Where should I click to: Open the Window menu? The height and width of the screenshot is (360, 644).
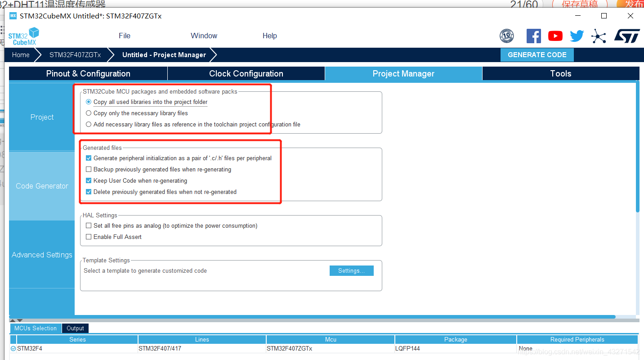point(204,36)
